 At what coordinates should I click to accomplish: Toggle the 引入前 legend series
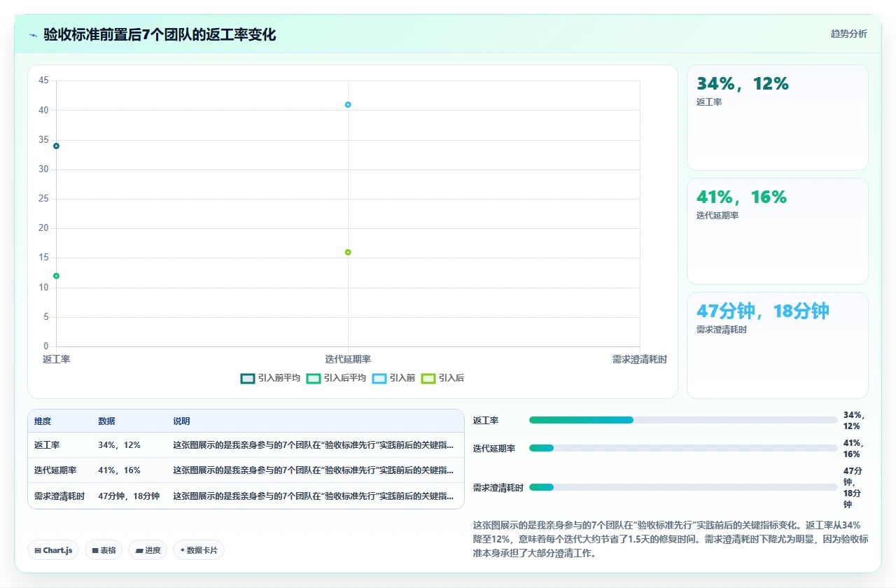(393, 378)
